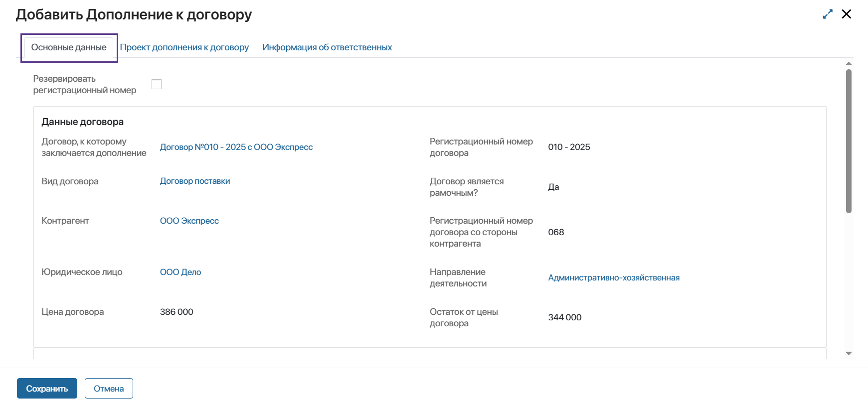Click the registration number value 010 - 2025
Viewport: 868px width, 406px height.
coord(569,147)
